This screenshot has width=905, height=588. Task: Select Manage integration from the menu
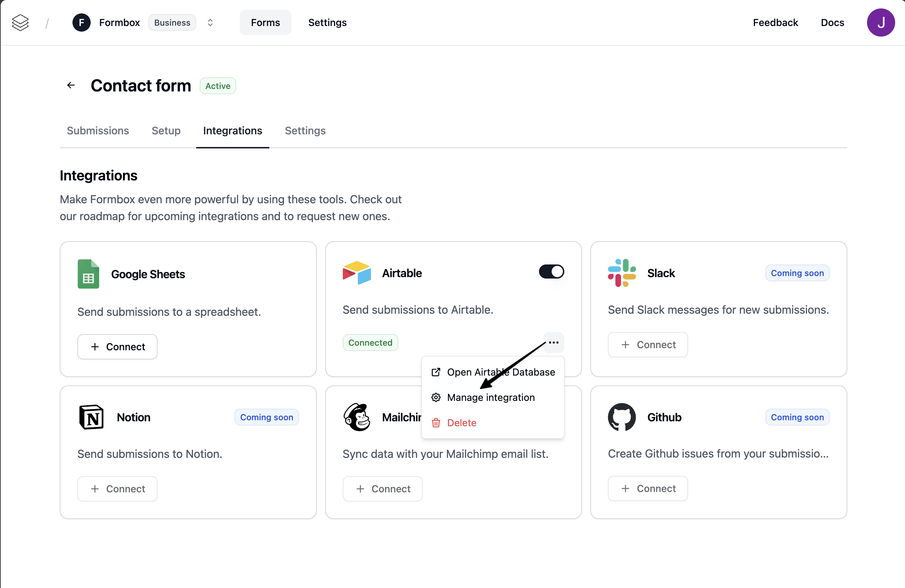pyautogui.click(x=490, y=397)
